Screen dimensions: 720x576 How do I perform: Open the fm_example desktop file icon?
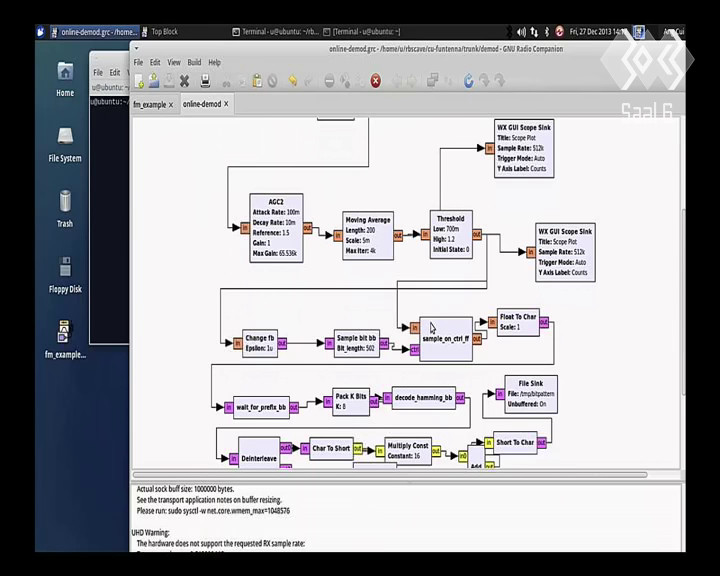(65, 340)
